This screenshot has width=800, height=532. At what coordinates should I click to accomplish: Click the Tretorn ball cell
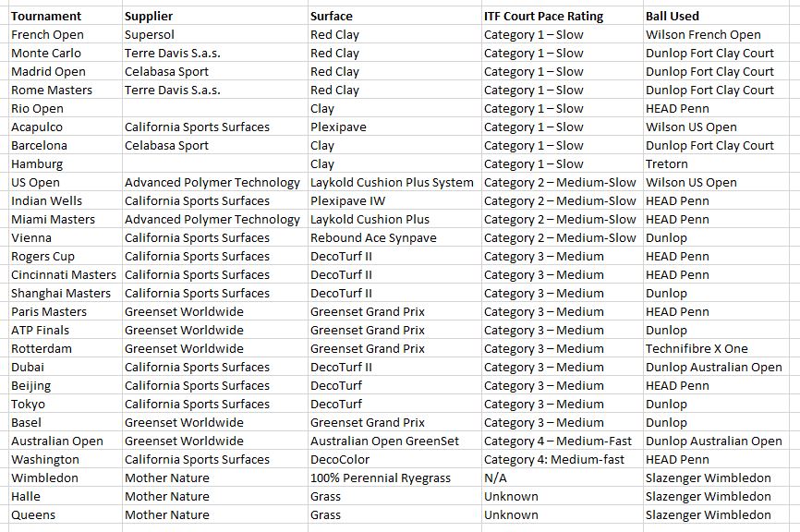point(716,164)
